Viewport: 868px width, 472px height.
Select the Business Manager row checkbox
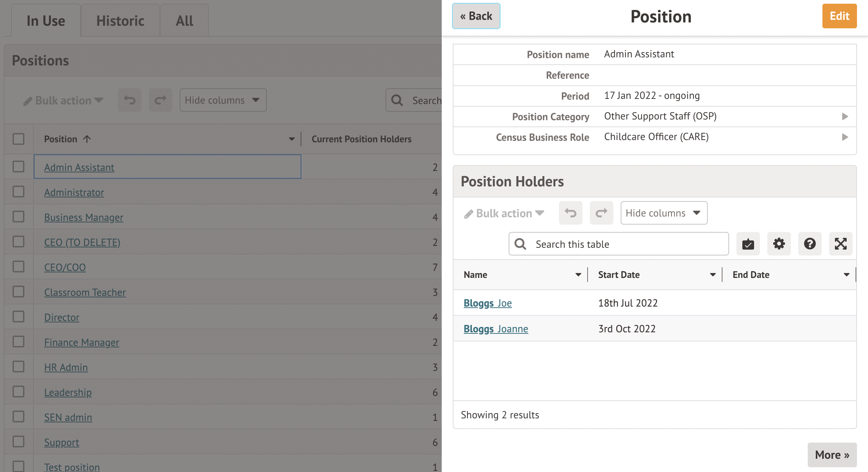pos(18,217)
